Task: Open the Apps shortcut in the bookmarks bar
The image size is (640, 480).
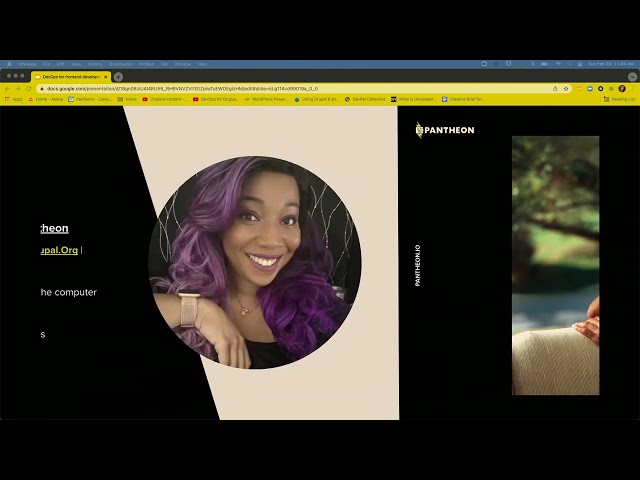Action: pos(13,99)
